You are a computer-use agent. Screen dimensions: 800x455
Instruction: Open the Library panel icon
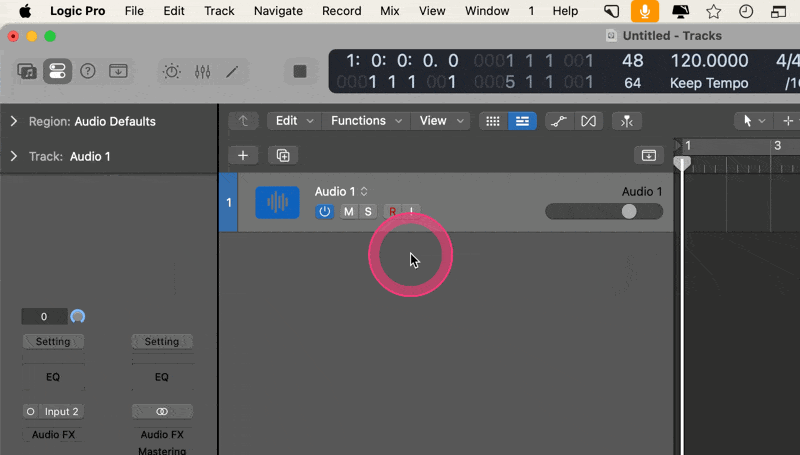pos(27,71)
